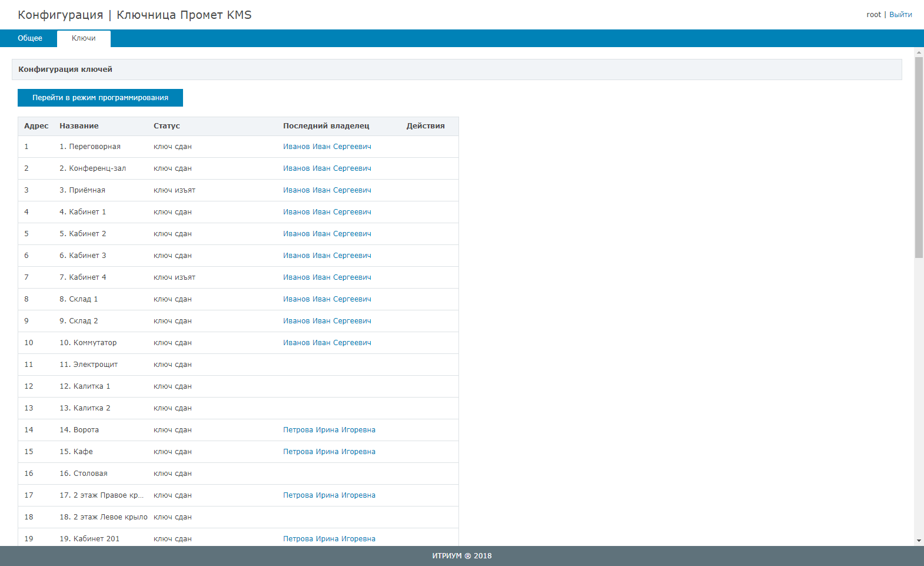Screen dimensions: 924x566
Task: Select the '15. Кафе' name cell
Action: (76, 452)
